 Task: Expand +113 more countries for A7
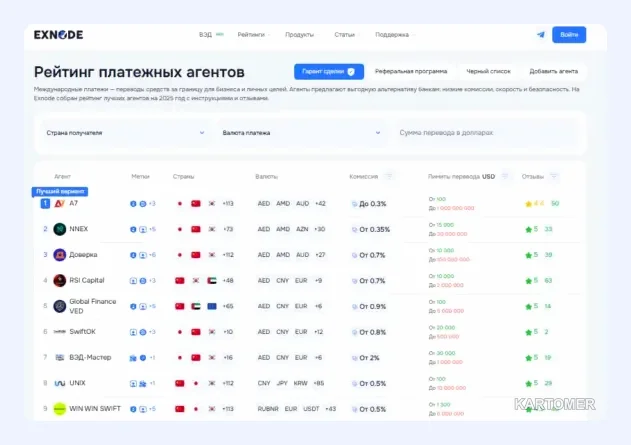228,204
